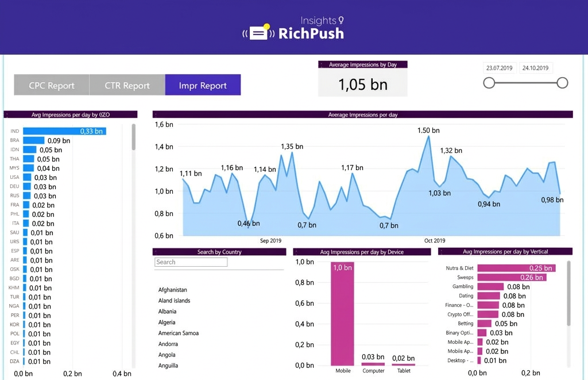Click the Binary Opti... vertical label

[x=459, y=333]
